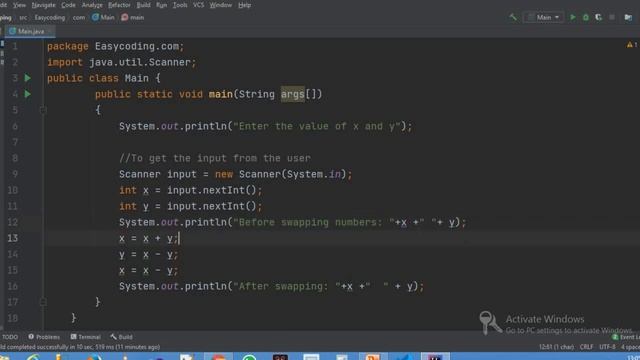Open the Run menu

[x=162, y=5]
